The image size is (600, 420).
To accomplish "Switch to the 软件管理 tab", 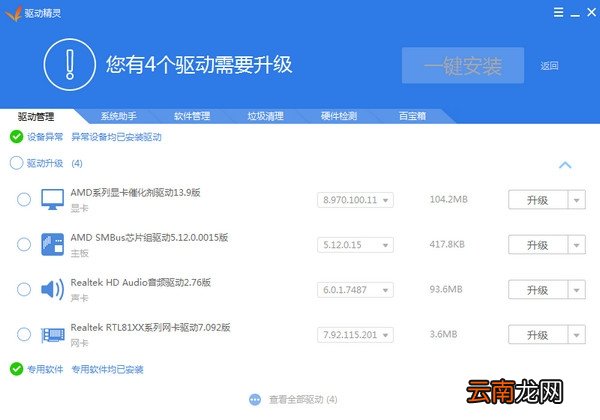I will [192, 116].
